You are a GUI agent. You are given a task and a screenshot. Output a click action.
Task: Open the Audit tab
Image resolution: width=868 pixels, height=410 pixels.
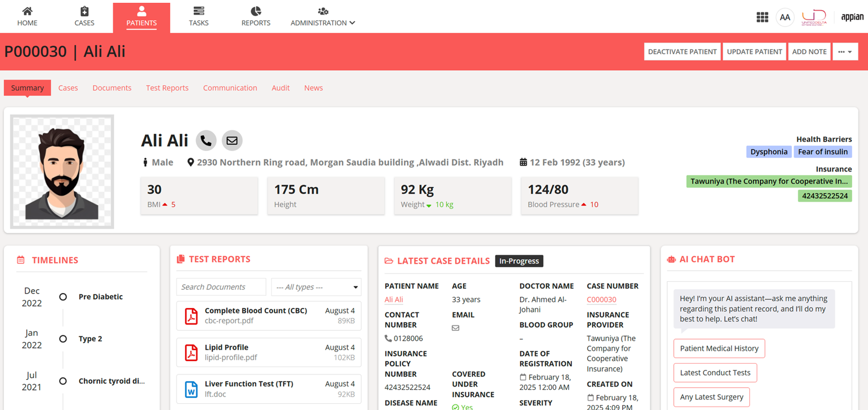pyautogui.click(x=280, y=88)
